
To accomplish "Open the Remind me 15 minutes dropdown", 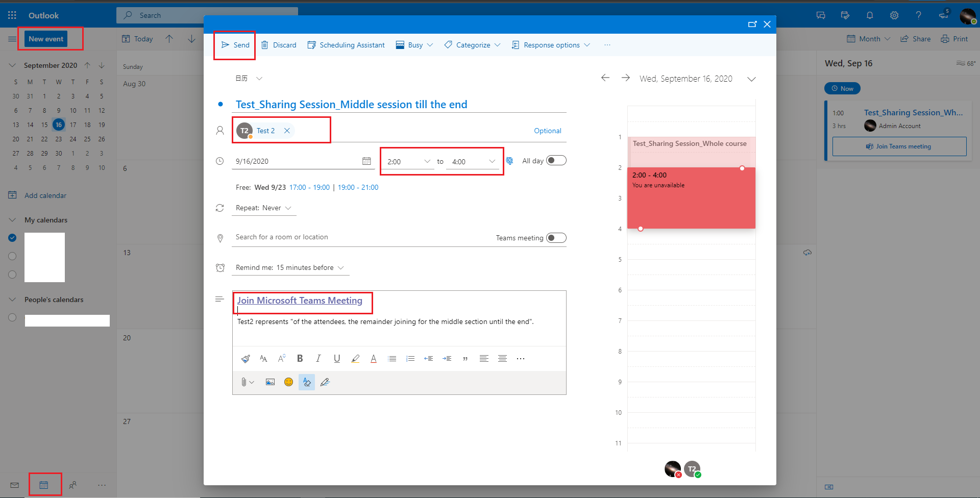I will tap(290, 267).
